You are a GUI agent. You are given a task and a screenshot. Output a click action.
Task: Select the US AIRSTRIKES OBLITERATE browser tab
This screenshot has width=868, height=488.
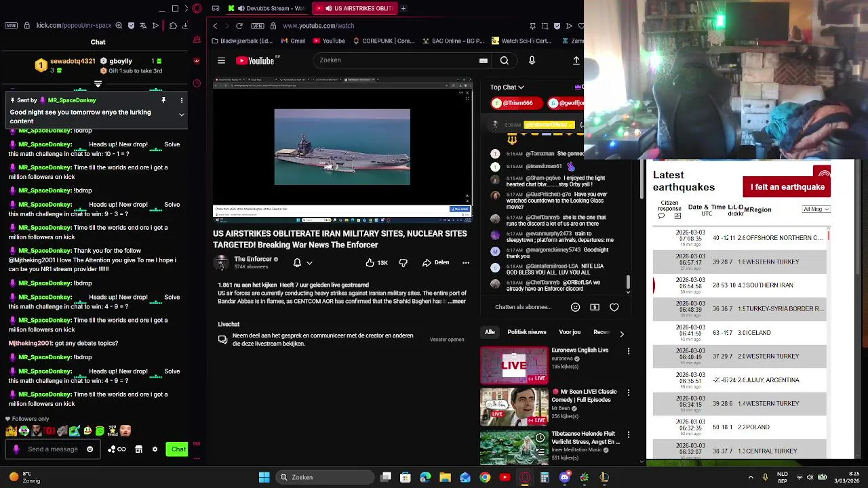click(x=353, y=8)
